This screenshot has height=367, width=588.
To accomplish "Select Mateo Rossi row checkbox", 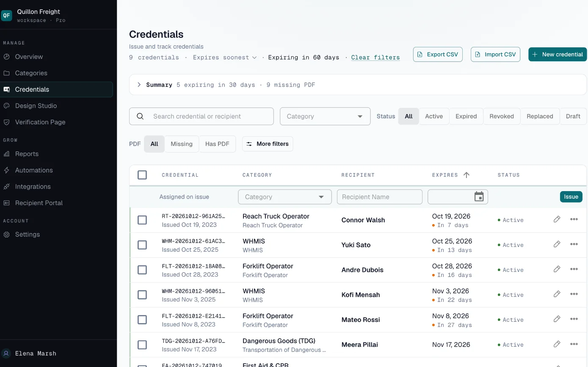I will (142, 320).
